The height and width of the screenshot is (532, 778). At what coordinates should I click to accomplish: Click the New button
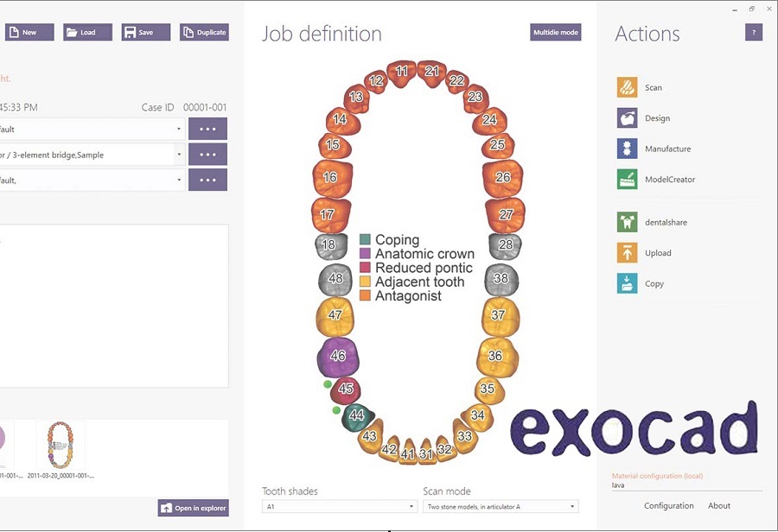[29, 32]
